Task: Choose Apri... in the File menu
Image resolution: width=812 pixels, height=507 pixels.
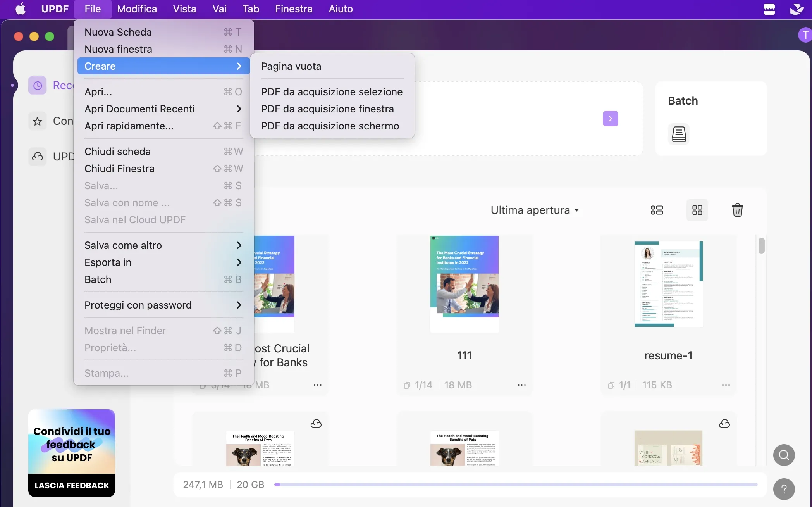Action: pos(163,92)
